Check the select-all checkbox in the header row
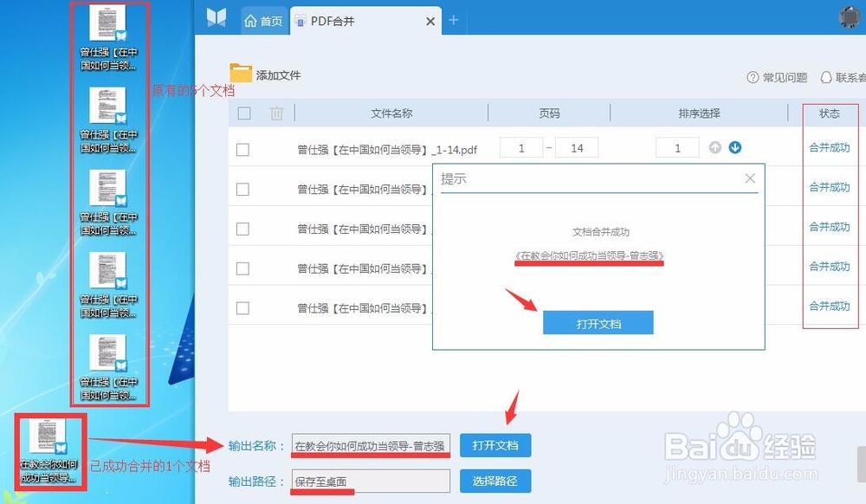Image resolution: width=866 pixels, height=504 pixels. pyautogui.click(x=244, y=113)
